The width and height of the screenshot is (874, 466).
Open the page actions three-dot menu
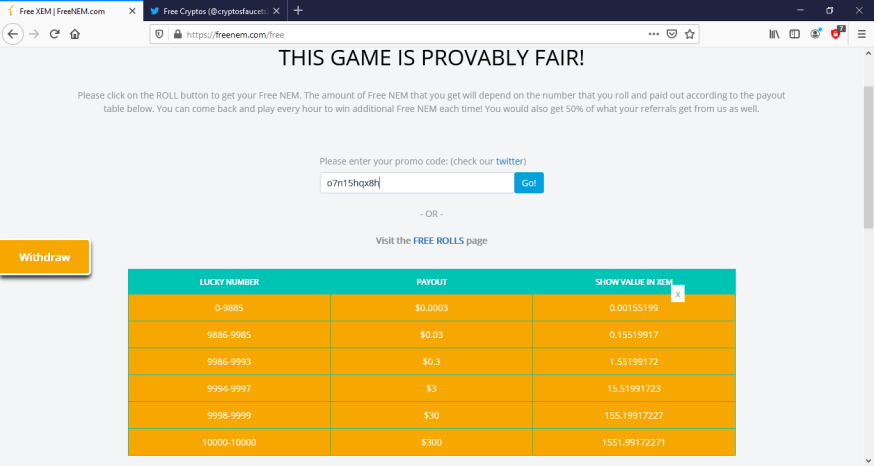654,34
